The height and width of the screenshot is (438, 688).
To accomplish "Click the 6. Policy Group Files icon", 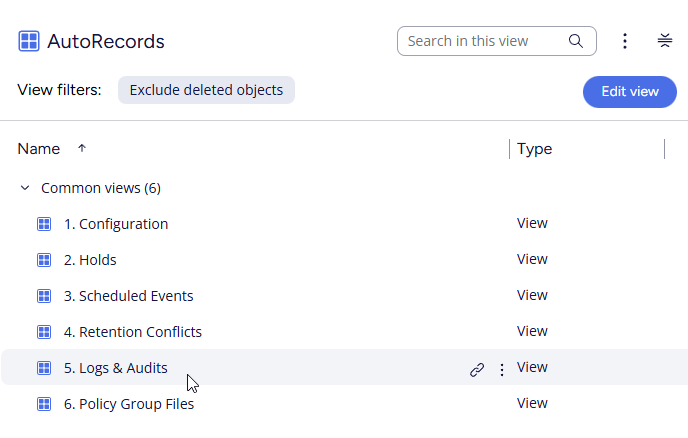I will [44, 404].
